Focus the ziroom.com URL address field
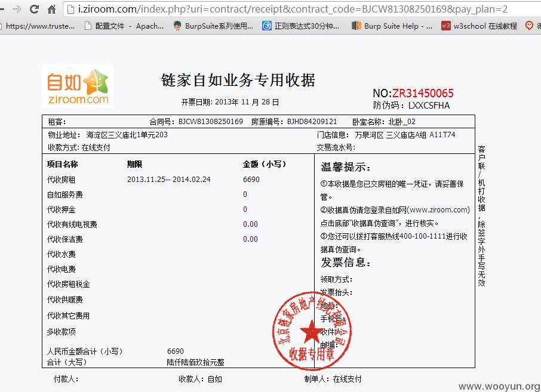Viewport: 541px width, 392px height. tap(302, 10)
